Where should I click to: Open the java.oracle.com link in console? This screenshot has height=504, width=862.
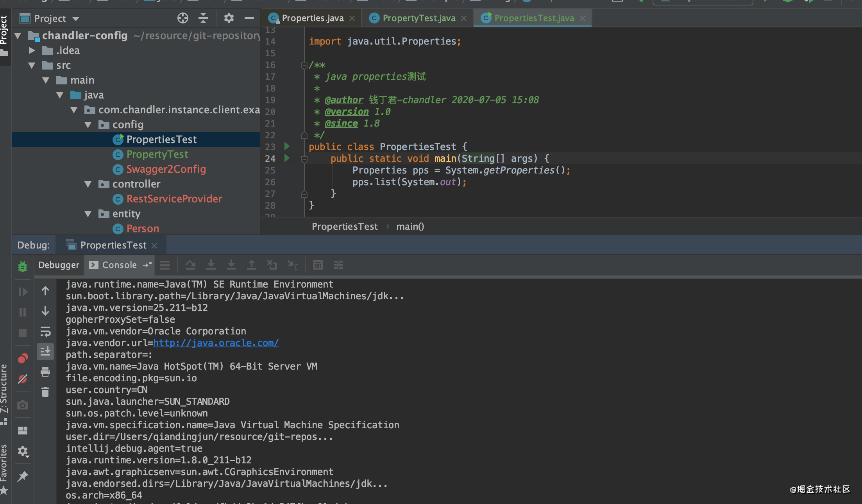(216, 343)
